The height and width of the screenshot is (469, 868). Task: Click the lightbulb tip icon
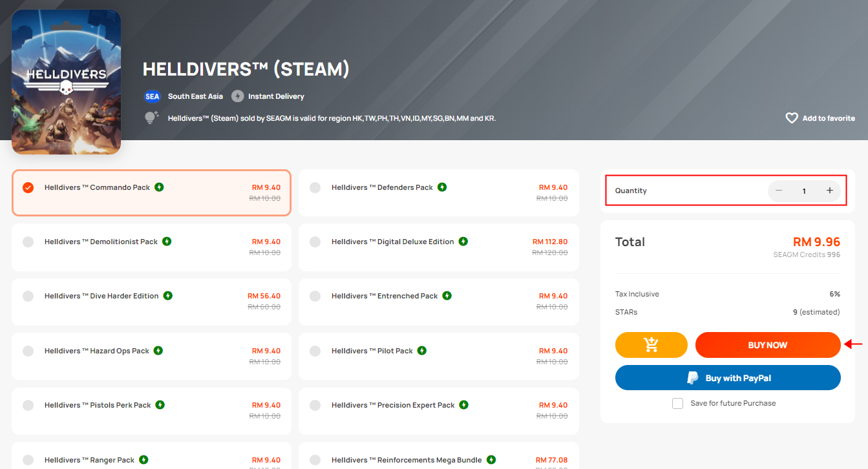pyautogui.click(x=152, y=118)
